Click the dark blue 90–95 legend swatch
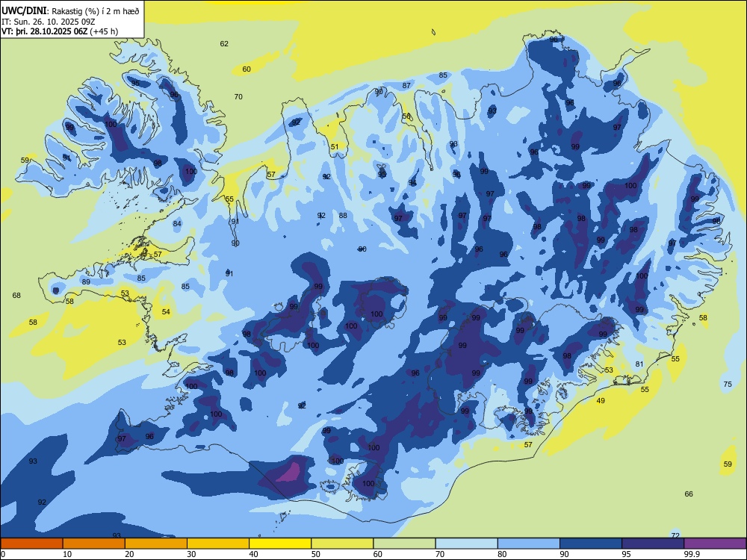This screenshot has height=560, width=747. pos(591,544)
